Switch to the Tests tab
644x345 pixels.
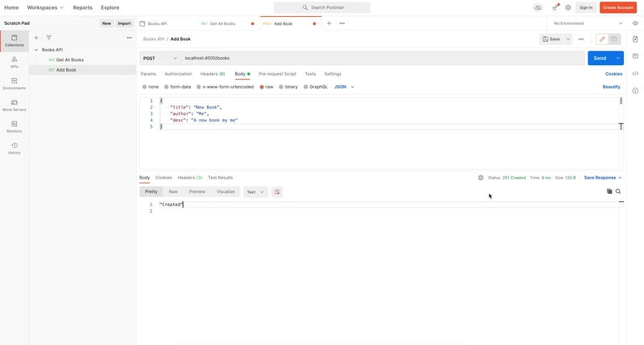click(x=310, y=74)
